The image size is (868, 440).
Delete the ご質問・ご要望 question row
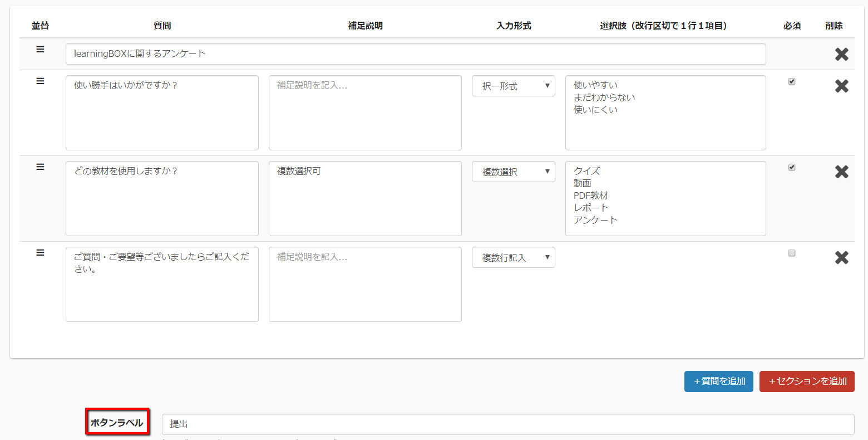[x=841, y=257]
